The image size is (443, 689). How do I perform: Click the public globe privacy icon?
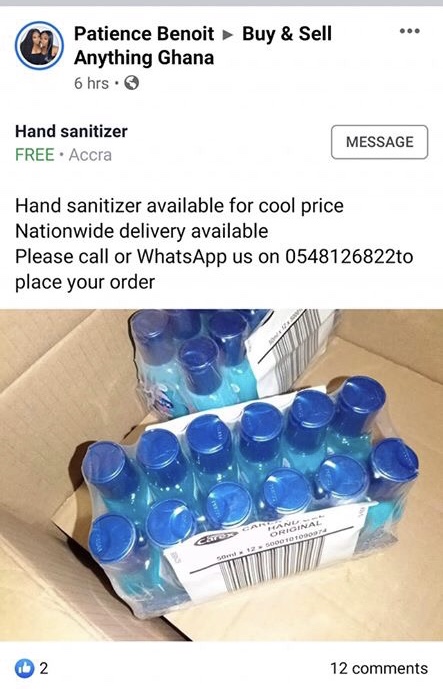tap(131, 83)
